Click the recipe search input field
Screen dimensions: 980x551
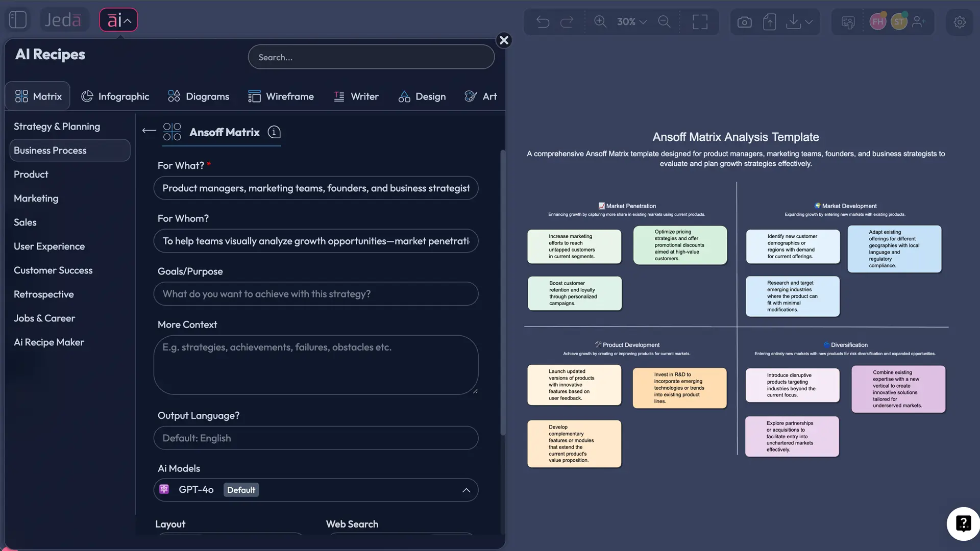(371, 57)
